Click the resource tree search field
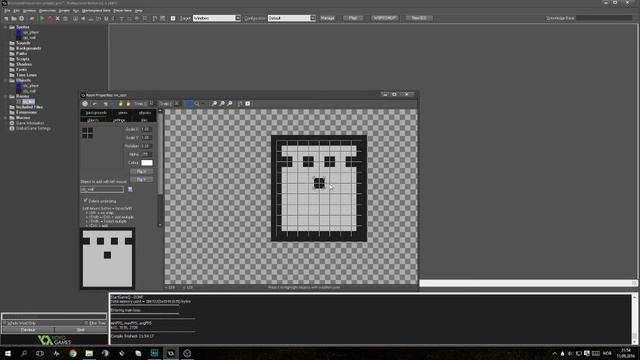The image size is (640, 360). (x=54, y=316)
